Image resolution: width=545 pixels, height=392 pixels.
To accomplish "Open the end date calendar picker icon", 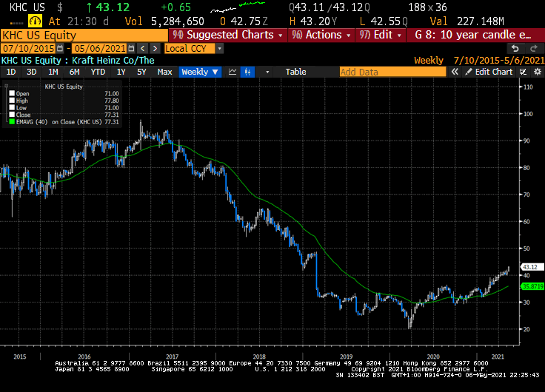I will [x=131, y=48].
